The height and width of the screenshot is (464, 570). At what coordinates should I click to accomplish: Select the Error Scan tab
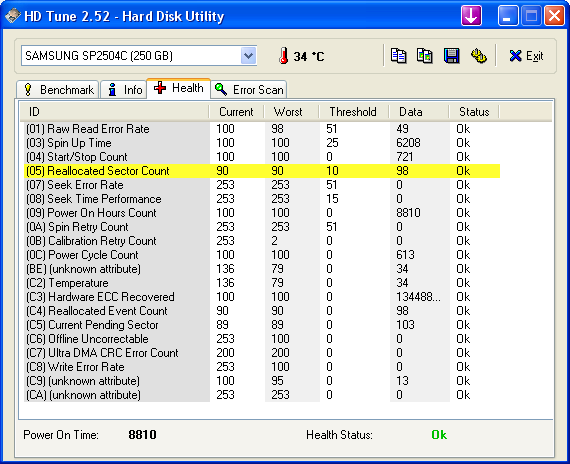tap(249, 89)
